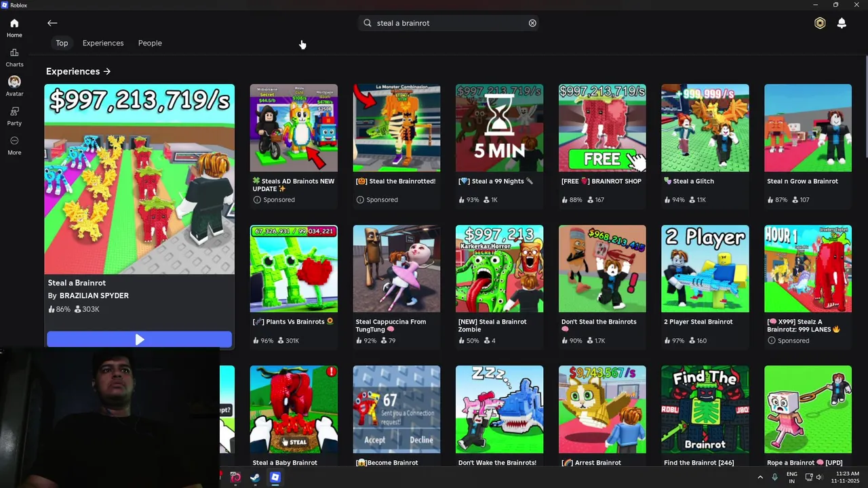The width and height of the screenshot is (868, 488).
Task: Open Plants Vs Brainrots thumbnail
Action: (x=294, y=269)
